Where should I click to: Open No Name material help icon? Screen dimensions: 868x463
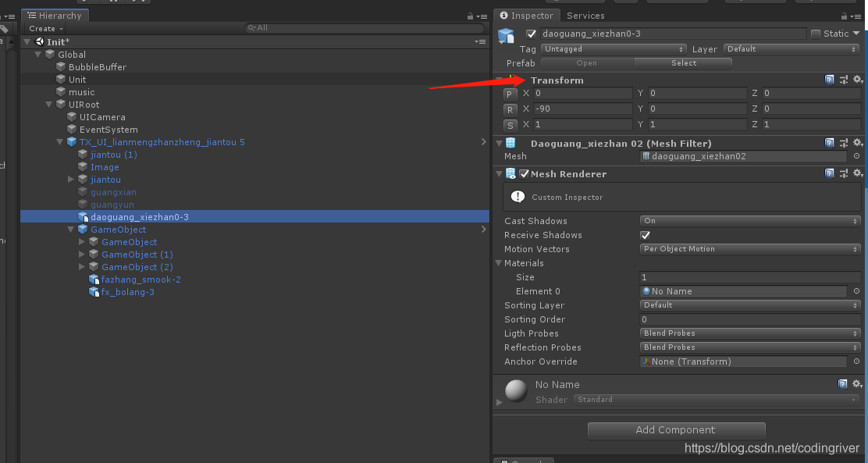coord(842,384)
